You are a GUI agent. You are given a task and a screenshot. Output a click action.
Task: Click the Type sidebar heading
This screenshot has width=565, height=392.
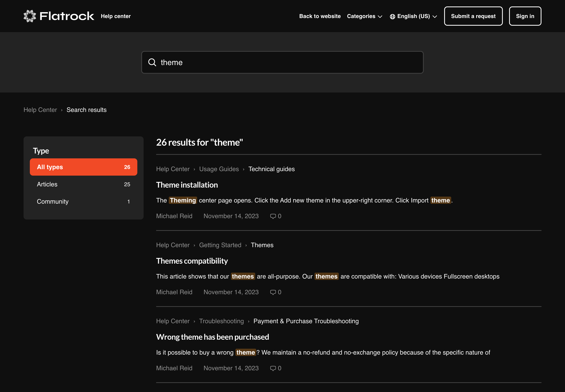tap(41, 151)
